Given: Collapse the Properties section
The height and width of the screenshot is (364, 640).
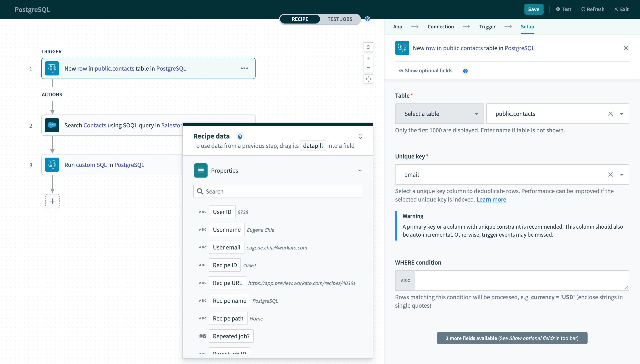Looking at the screenshot, I should point(360,170).
